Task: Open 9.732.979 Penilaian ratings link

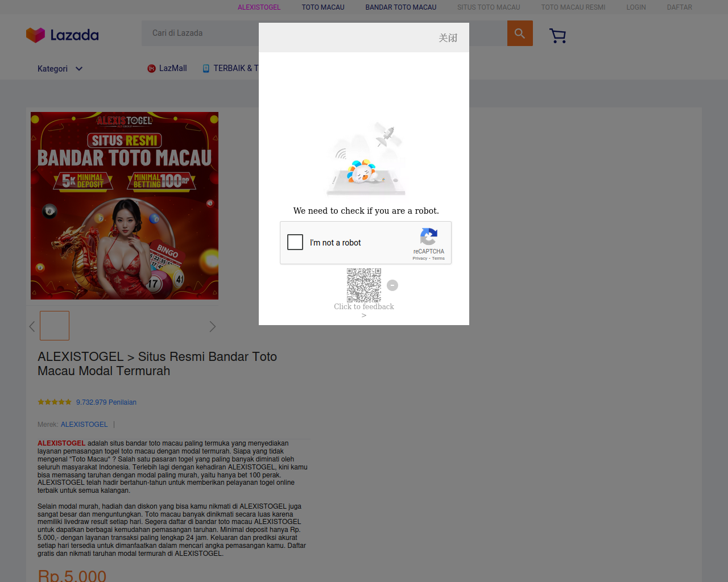Action: point(106,402)
